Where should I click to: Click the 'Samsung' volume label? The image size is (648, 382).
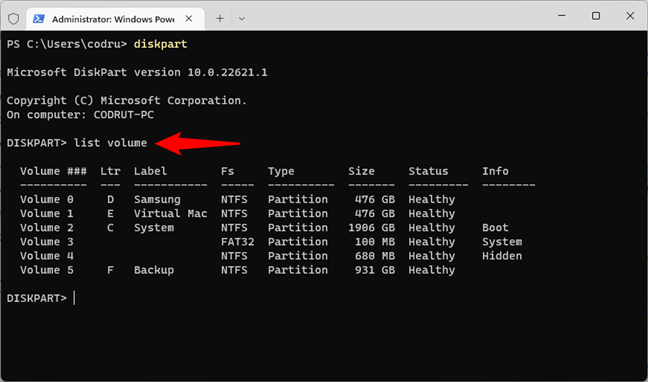(157, 200)
